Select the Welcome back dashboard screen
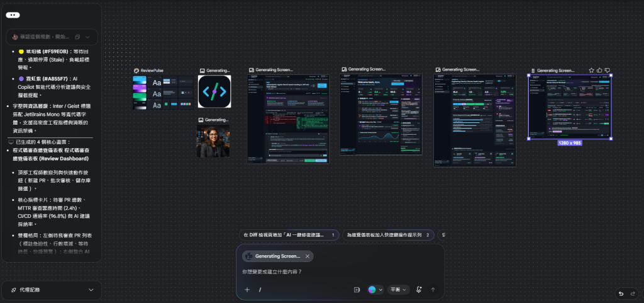Image resolution: width=644 pixels, height=303 pixels. [381, 114]
